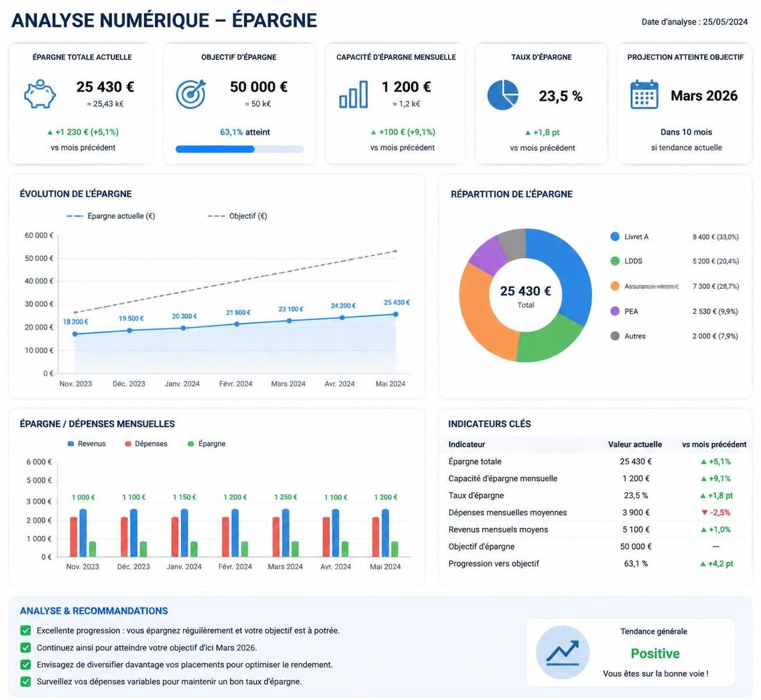Click the 18 200 € data point
The width and height of the screenshot is (761, 700).
pyautogui.click(x=75, y=334)
